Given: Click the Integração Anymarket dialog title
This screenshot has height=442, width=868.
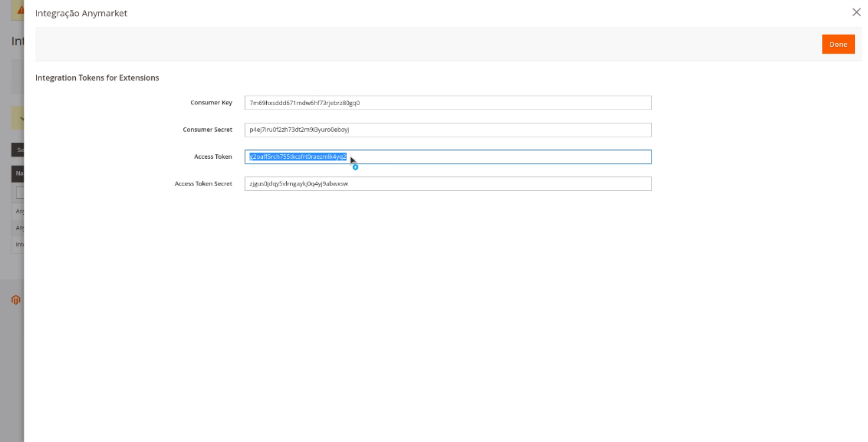Looking at the screenshot, I should click(x=81, y=13).
